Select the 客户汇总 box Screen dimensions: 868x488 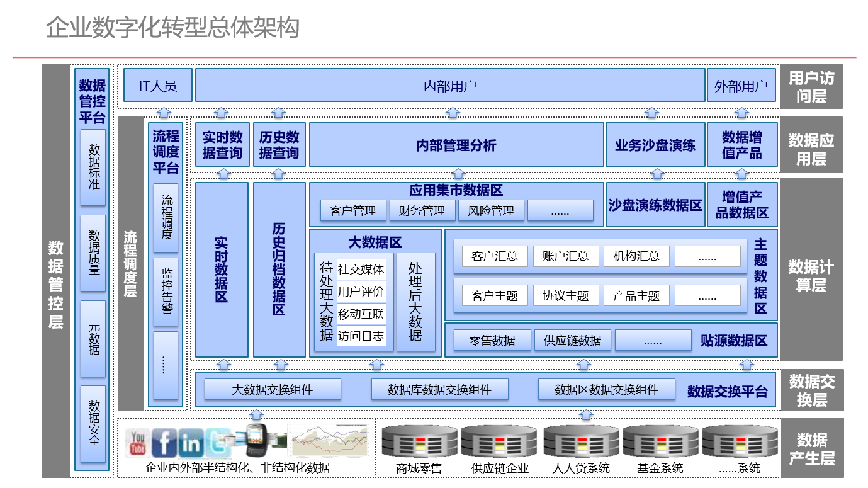[495, 256]
